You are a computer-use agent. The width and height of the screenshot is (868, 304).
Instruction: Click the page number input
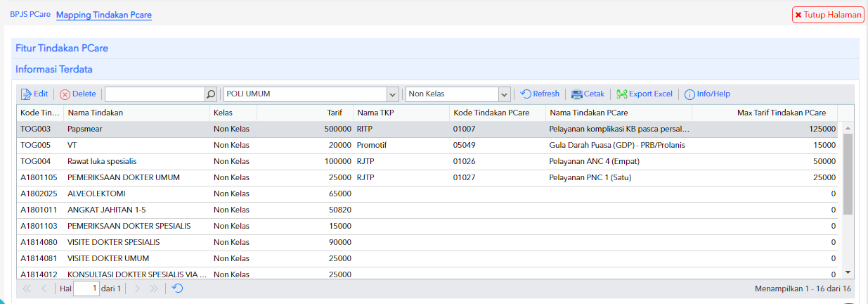86,289
